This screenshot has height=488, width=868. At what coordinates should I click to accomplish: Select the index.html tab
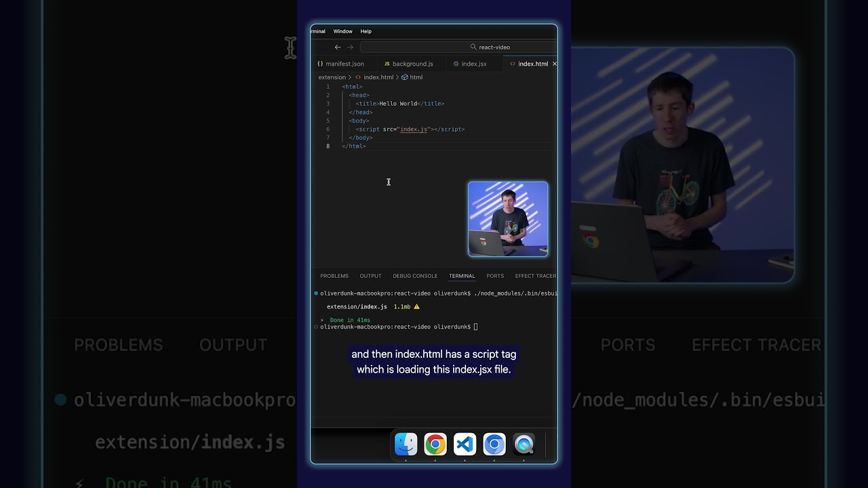point(529,64)
